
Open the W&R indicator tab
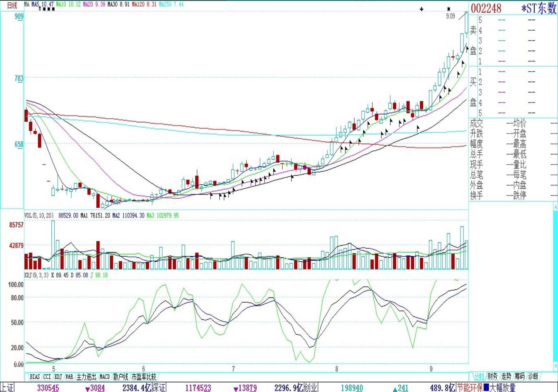click(x=69, y=377)
